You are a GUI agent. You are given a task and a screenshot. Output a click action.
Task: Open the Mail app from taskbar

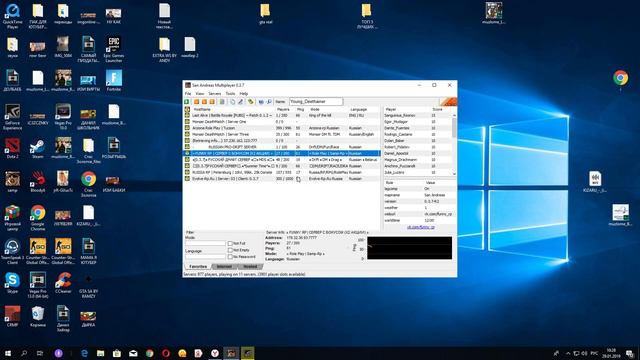[x=133, y=353]
